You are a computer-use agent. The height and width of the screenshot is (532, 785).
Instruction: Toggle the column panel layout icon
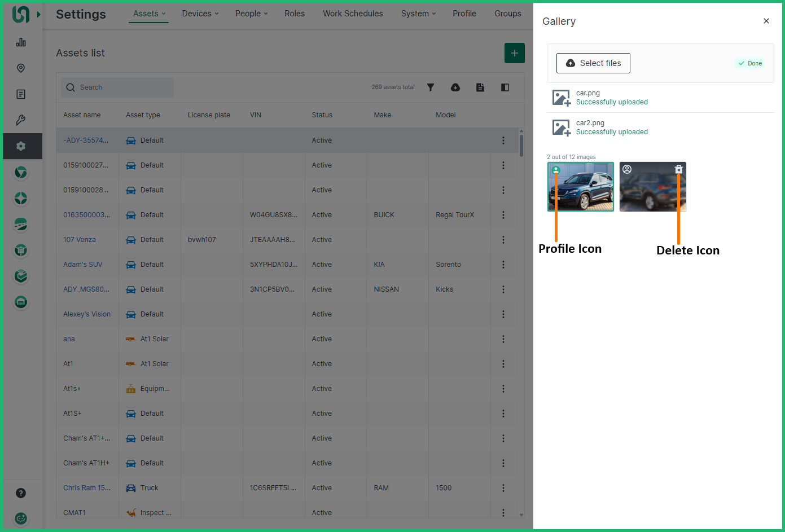(505, 87)
